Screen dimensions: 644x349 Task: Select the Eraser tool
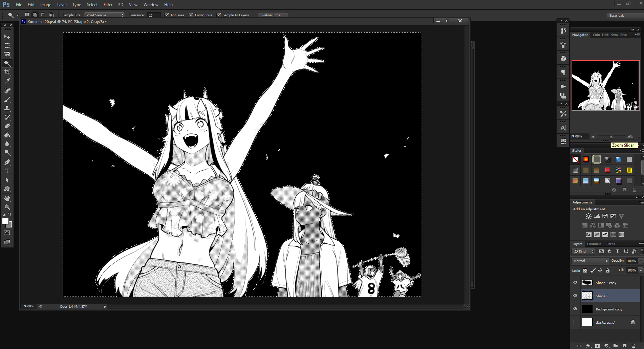coord(7,126)
